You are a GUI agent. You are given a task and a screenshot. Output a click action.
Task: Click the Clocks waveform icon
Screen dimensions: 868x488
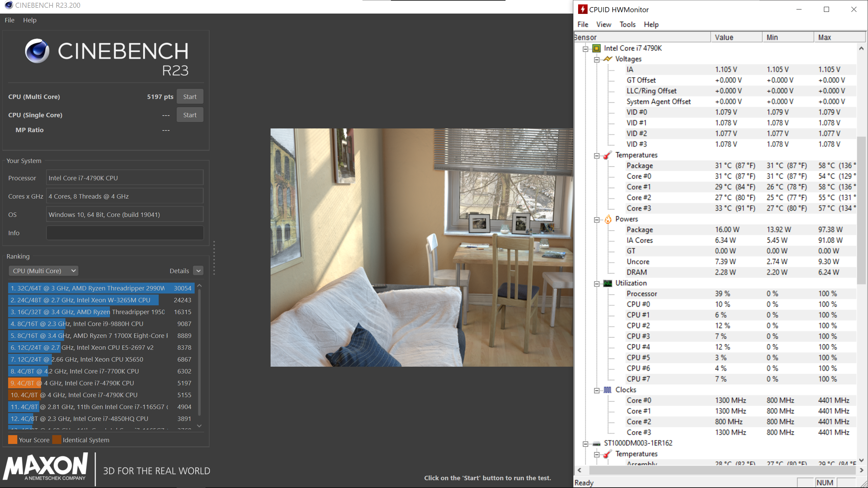608,390
